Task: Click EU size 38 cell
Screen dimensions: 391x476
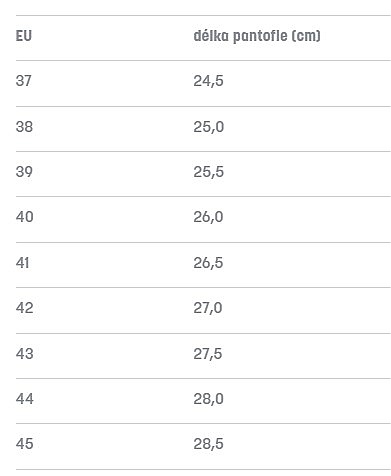Action: point(24,127)
